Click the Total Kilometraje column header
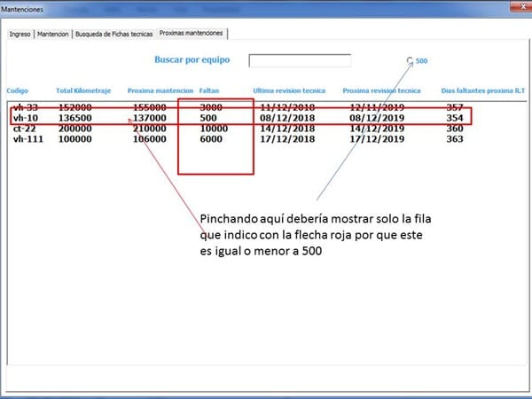 coord(83,90)
